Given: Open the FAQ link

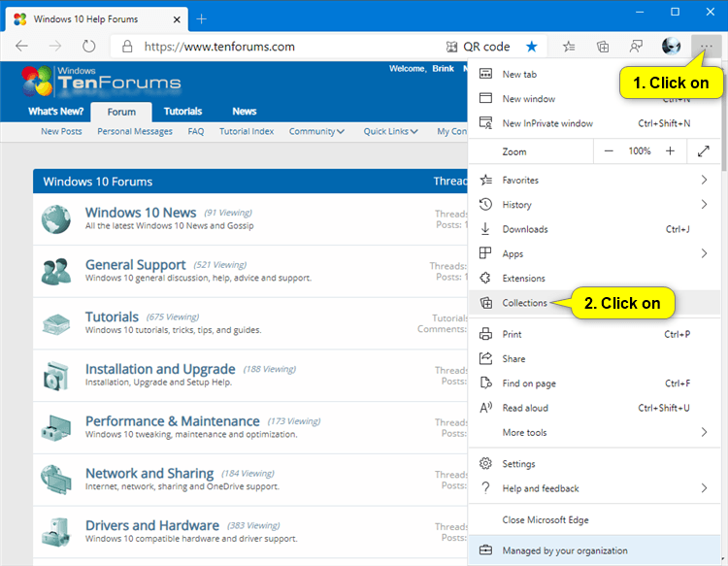Looking at the screenshot, I should 196,131.
